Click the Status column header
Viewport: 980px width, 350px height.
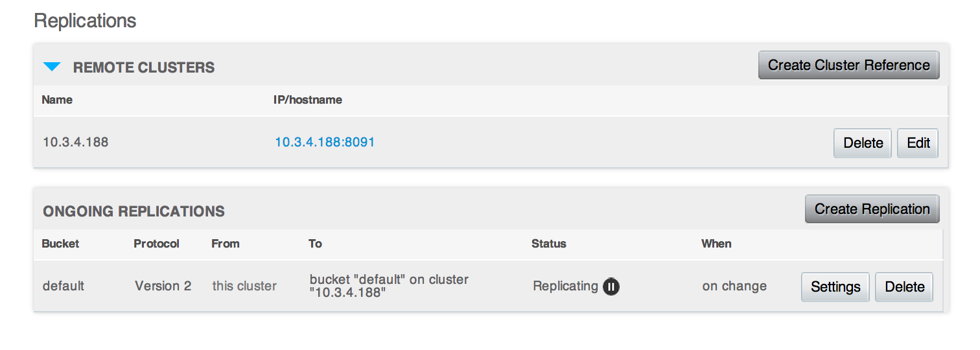point(548,244)
